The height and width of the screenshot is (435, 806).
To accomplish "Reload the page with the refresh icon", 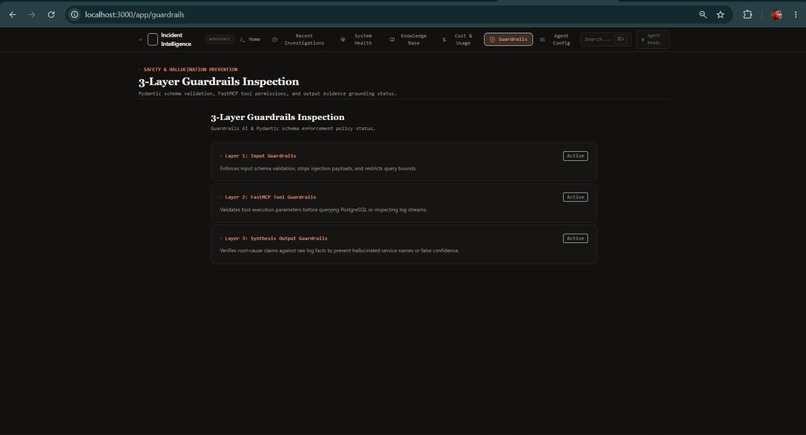I will point(51,14).
